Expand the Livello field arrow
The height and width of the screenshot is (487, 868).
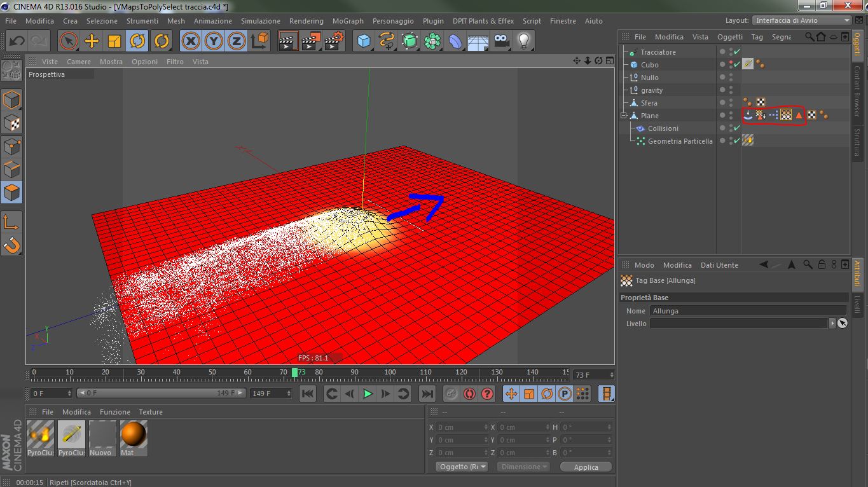pos(832,324)
